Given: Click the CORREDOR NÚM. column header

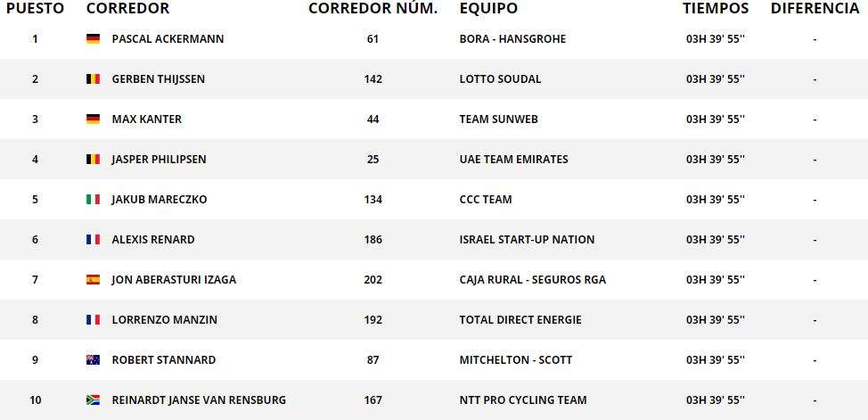Looking at the screenshot, I should (373, 8).
